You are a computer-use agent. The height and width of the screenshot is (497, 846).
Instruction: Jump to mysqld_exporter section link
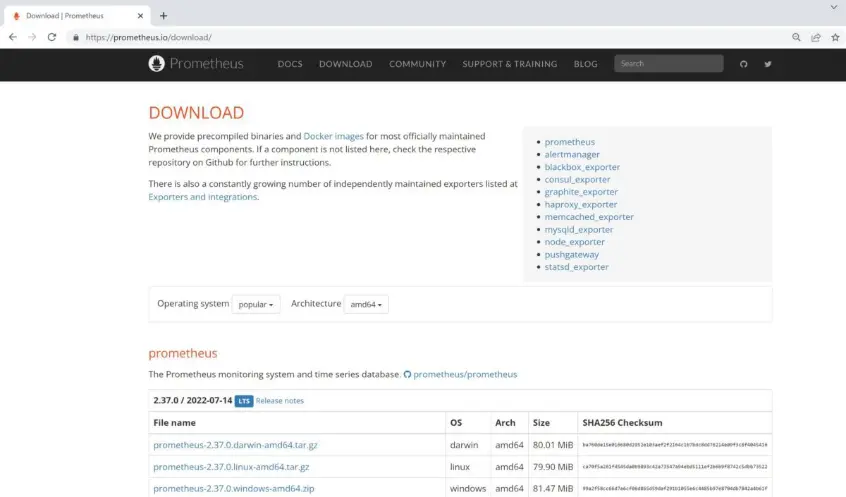pyautogui.click(x=578, y=229)
